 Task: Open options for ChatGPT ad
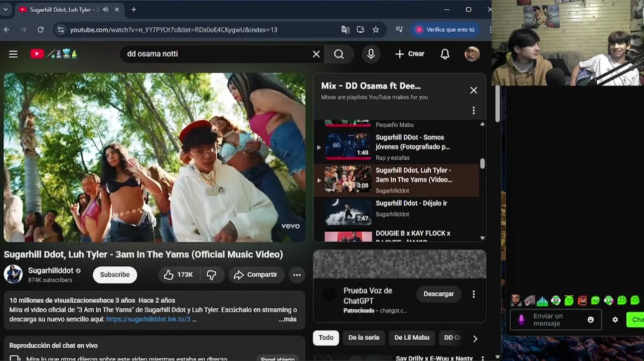[473, 294]
